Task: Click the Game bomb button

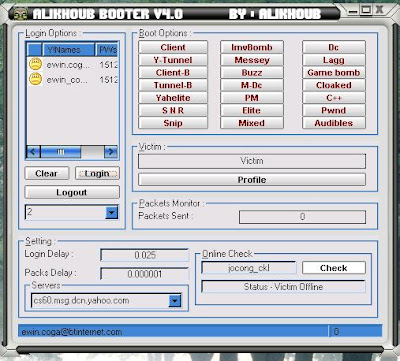Action: click(x=334, y=72)
